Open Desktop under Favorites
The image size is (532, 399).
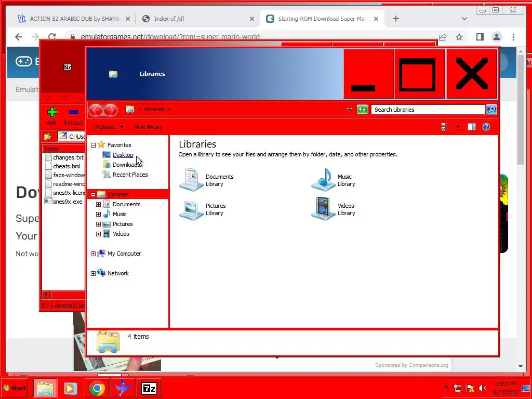pos(123,155)
